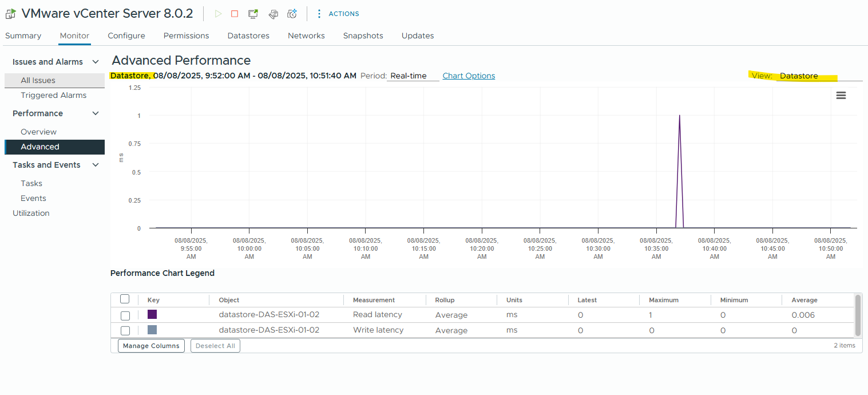Open Triggered Alarms in the sidebar
The width and height of the screenshot is (868, 395).
pos(54,95)
